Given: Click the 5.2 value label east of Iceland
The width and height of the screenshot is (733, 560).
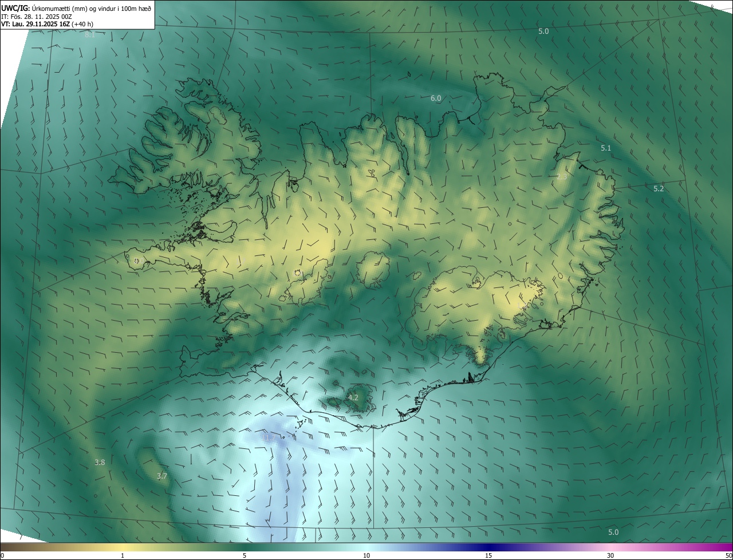Looking at the screenshot, I should (x=659, y=189).
